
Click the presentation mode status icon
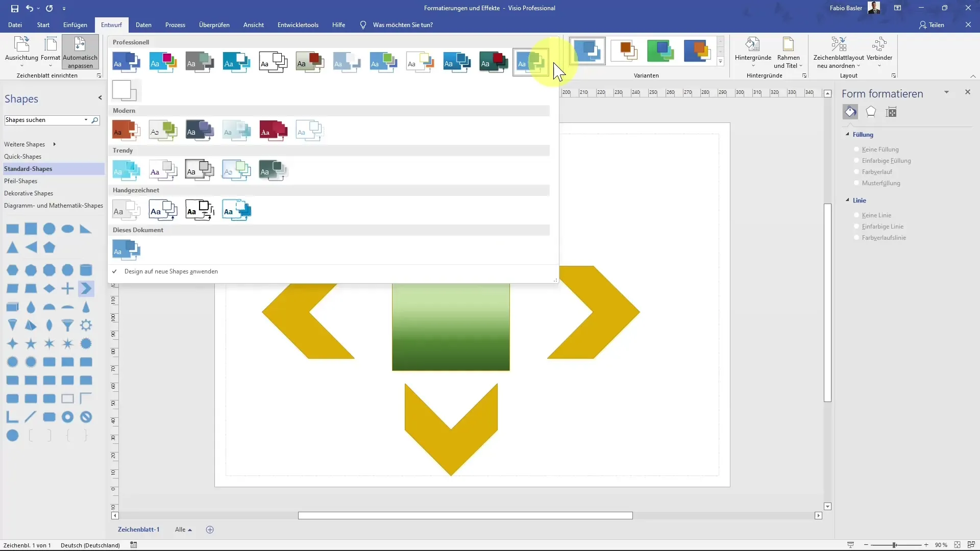pyautogui.click(x=850, y=545)
